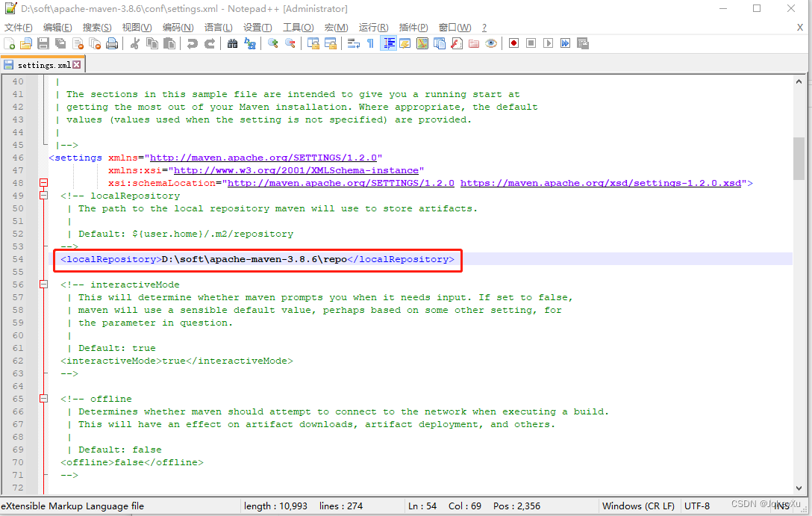Image resolution: width=812 pixels, height=516 pixels.
Task: Save the file using the floppy disk icon
Action: point(43,43)
